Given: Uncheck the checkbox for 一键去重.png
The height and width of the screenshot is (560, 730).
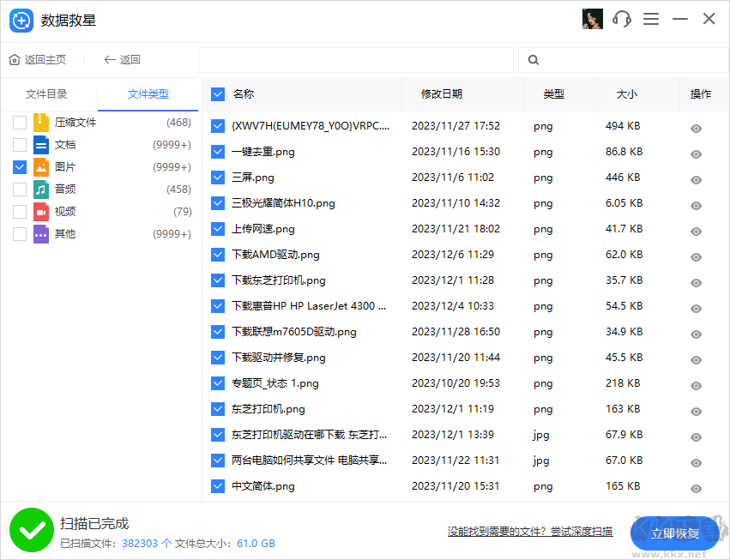Looking at the screenshot, I should point(217,151).
